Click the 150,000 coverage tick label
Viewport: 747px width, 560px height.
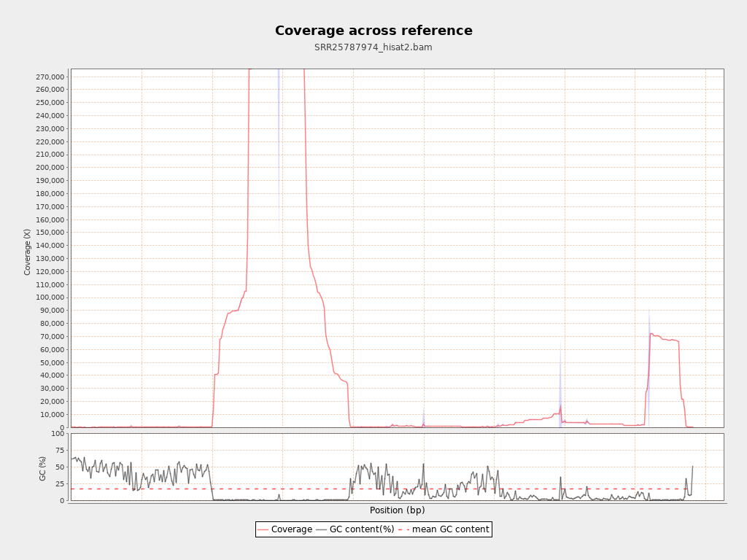pyautogui.click(x=47, y=233)
